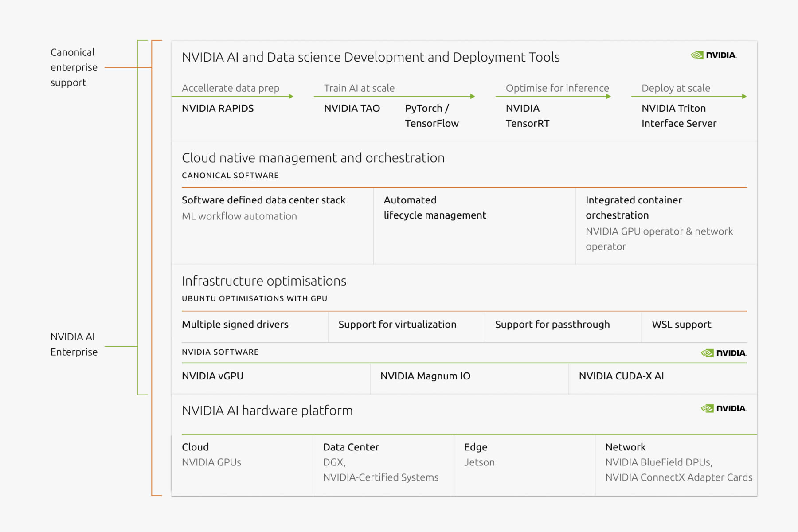Select NVIDIA ConnectX Adapter Cards text
The height and width of the screenshot is (532, 798).
pos(679,477)
